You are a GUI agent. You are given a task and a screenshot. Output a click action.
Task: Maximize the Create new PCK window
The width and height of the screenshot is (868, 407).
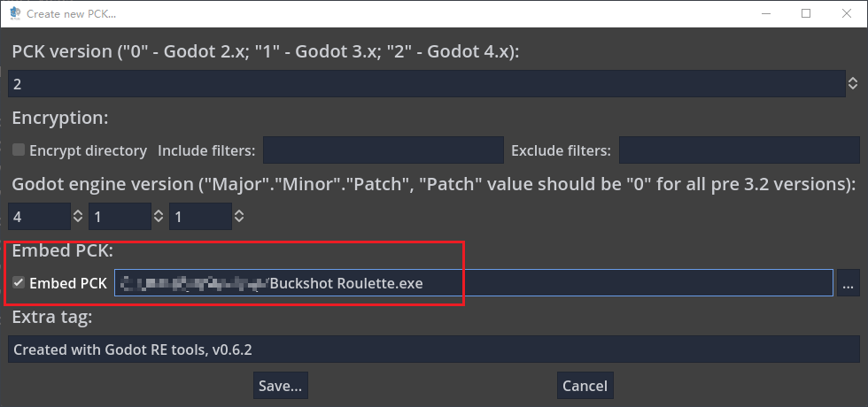[806, 13]
